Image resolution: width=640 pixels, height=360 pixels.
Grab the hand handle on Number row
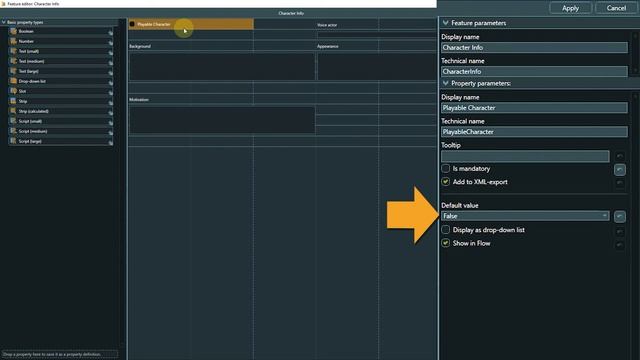point(111,42)
